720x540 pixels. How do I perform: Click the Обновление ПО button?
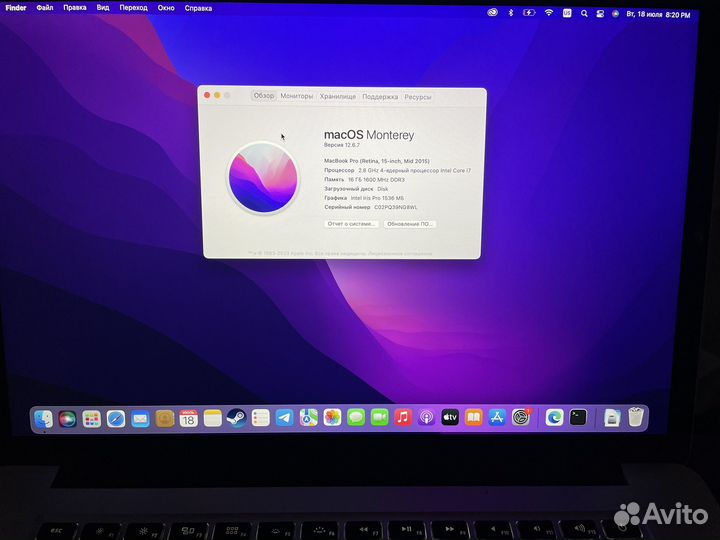click(x=410, y=224)
